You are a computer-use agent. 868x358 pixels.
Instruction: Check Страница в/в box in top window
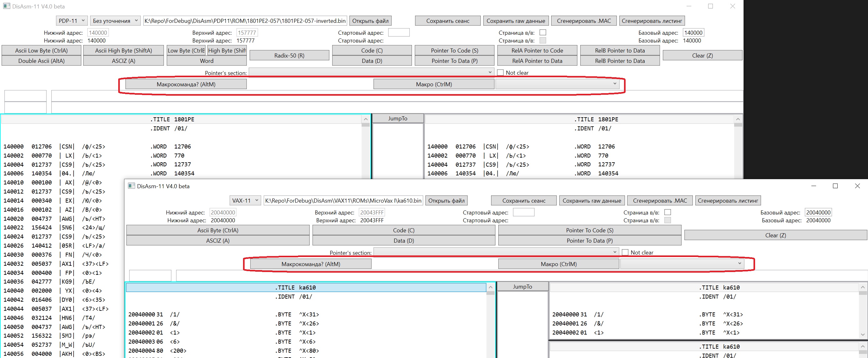[x=542, y=33]
